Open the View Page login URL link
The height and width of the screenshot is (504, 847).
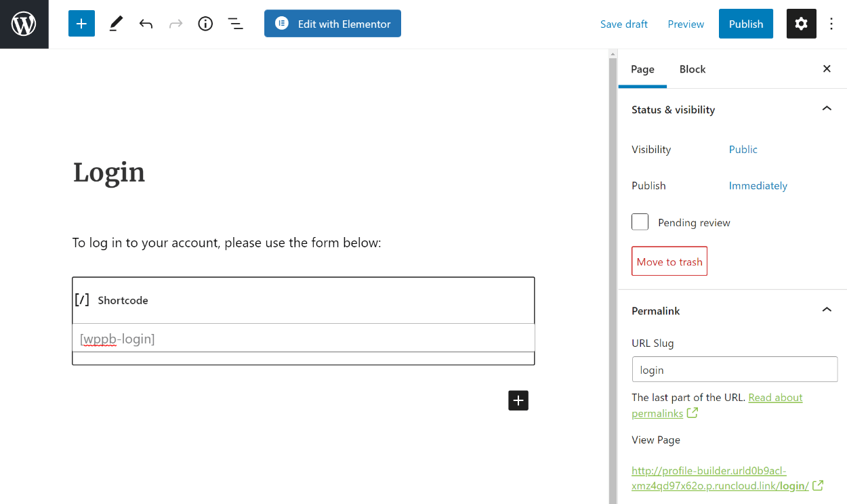(720, 478)
